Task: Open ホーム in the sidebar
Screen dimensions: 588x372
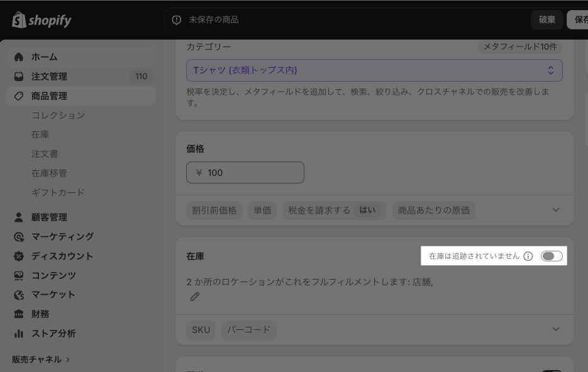Action: [81, 57]
